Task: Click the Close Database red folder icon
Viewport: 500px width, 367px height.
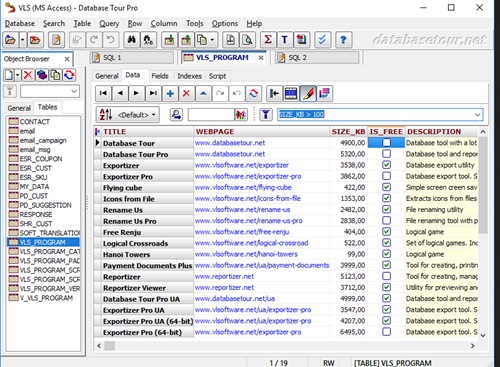Action: [35, 40]
